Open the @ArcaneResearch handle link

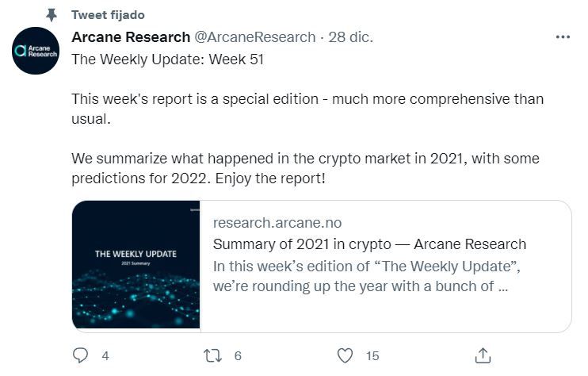coord(255,37)
